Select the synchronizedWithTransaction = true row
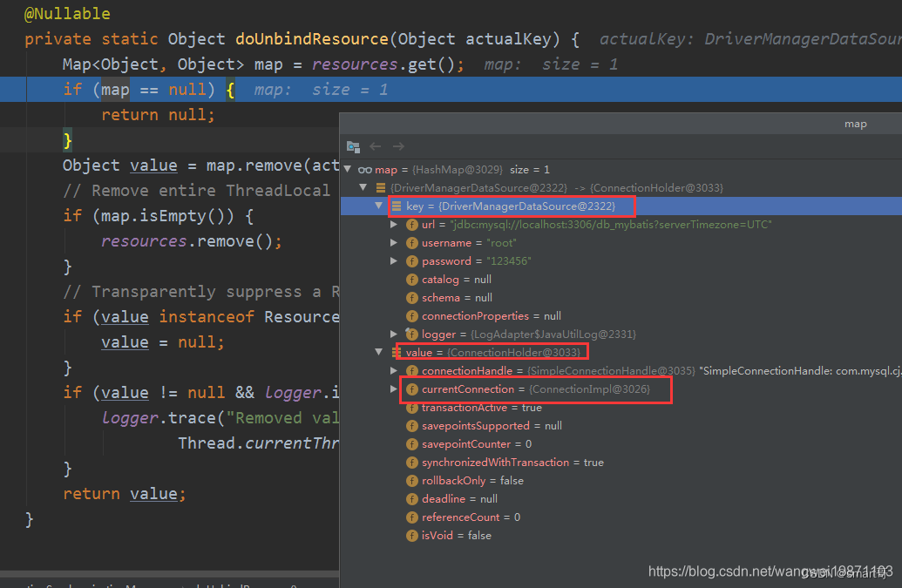This screenshot has width=902, height=588. coord(621,463)
